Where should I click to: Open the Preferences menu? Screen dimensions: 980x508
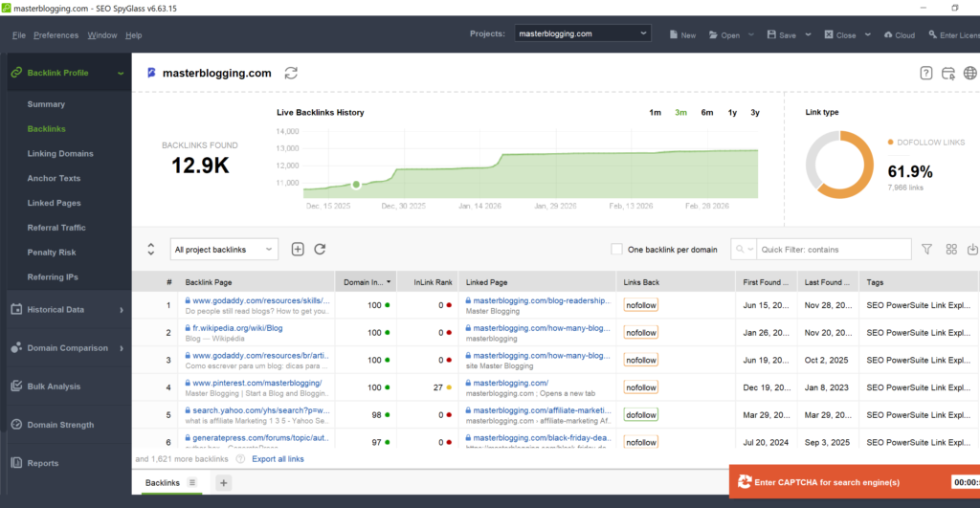click(56, 35)
